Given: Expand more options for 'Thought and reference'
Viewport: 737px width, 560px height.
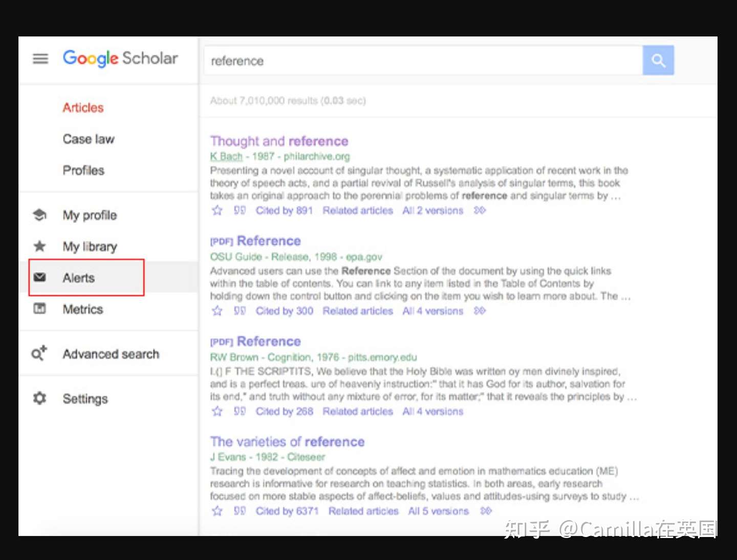Looking at the screenshot, I should coord(480,210).
